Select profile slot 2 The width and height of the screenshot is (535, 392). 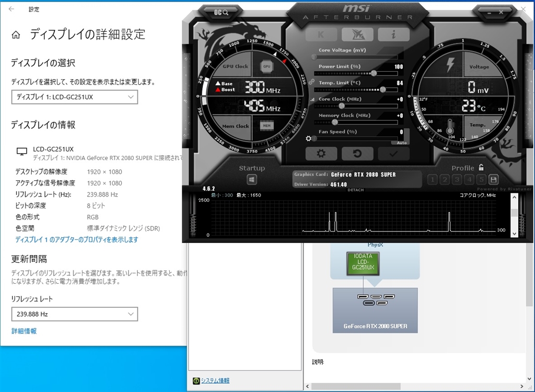point(445,179)
